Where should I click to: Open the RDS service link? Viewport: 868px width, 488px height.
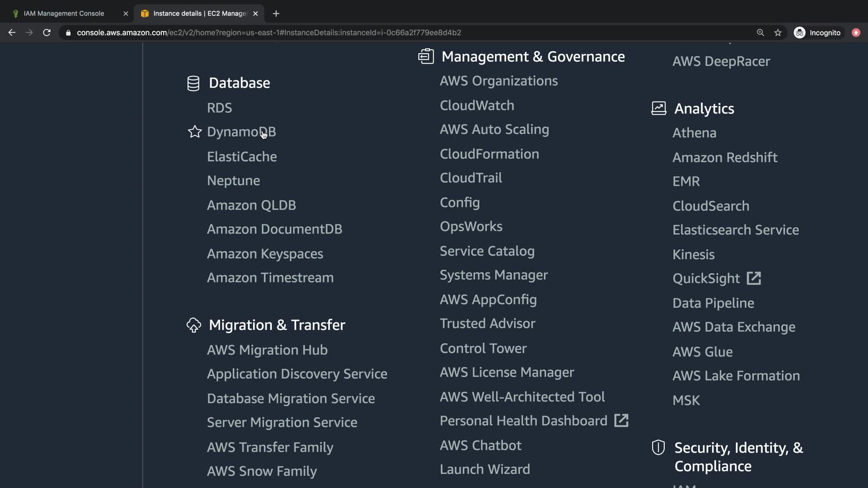pos(219,108)
